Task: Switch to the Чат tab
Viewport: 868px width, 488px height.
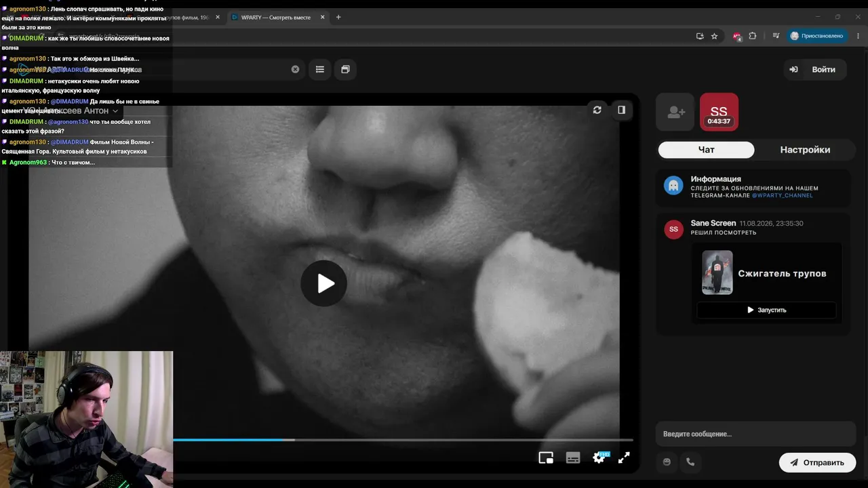Action: click(706, 150)
